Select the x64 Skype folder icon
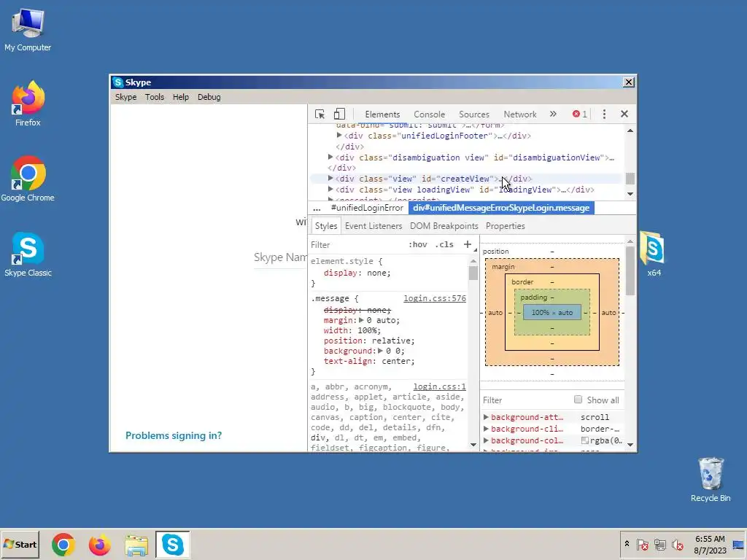 [653, 254]
